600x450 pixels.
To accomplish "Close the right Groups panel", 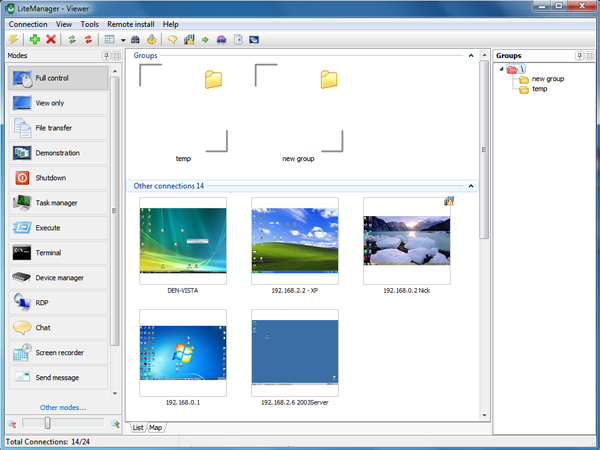I will pyautogui.click(x=590, y=56).
